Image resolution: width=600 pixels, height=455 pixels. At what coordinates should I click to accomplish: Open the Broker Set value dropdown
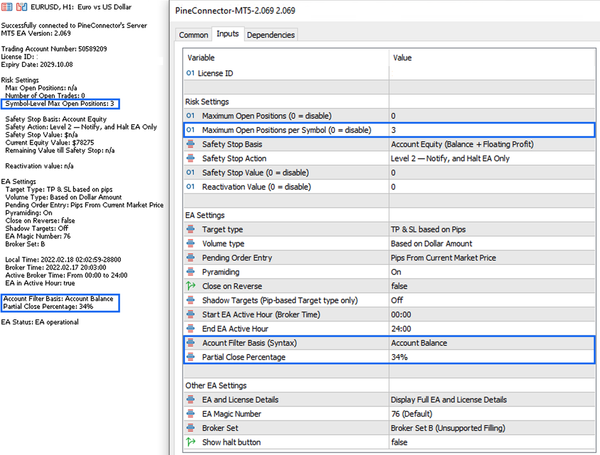(x=489, y=427)
